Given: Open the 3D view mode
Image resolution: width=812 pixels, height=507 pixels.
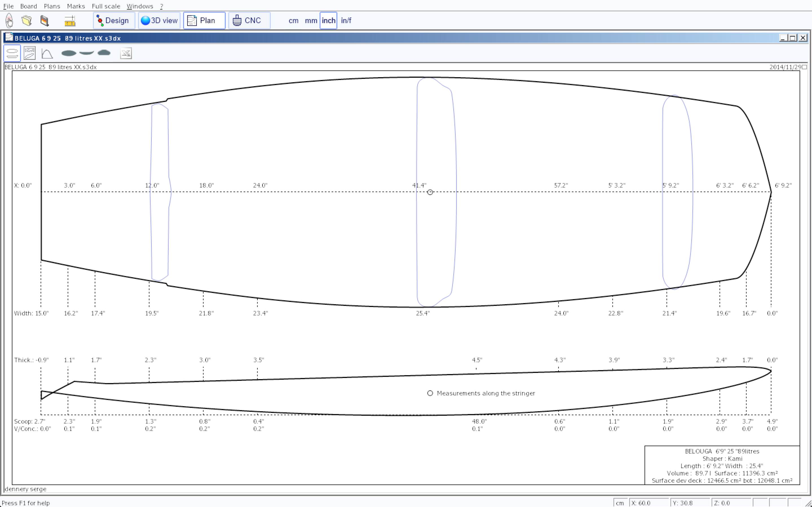Looking at the screenshot, I should pos(159,21).
